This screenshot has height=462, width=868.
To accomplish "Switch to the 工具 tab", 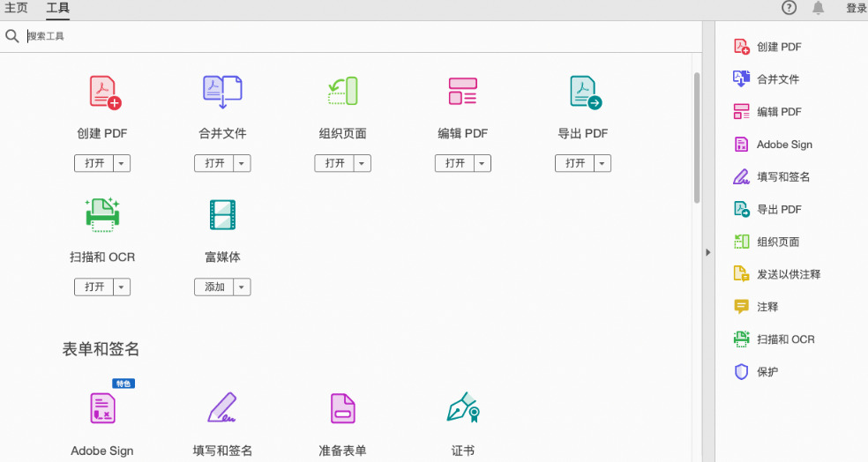I will coord(57,8).
